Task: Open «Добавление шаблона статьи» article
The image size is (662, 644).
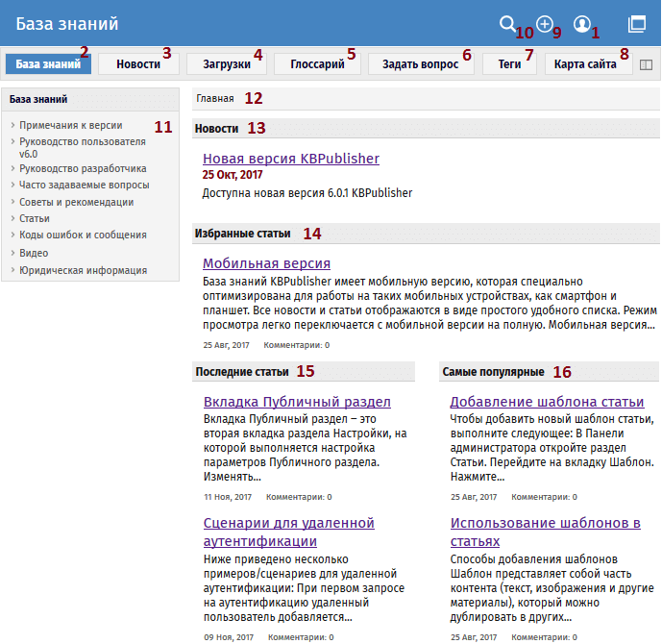Action: pyautogui.click(x=547, y=402)
